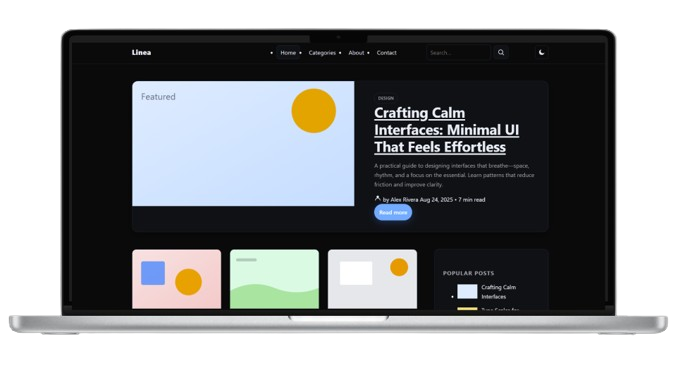Click the "7 min read" text
This screenshot has height=368, width=678.
tap(472, 200)
